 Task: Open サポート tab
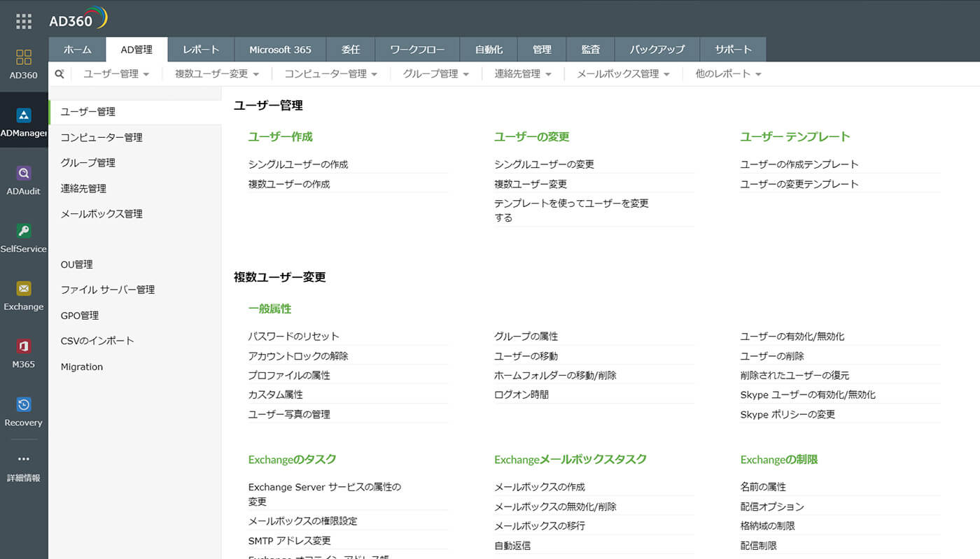click(733, 50)
